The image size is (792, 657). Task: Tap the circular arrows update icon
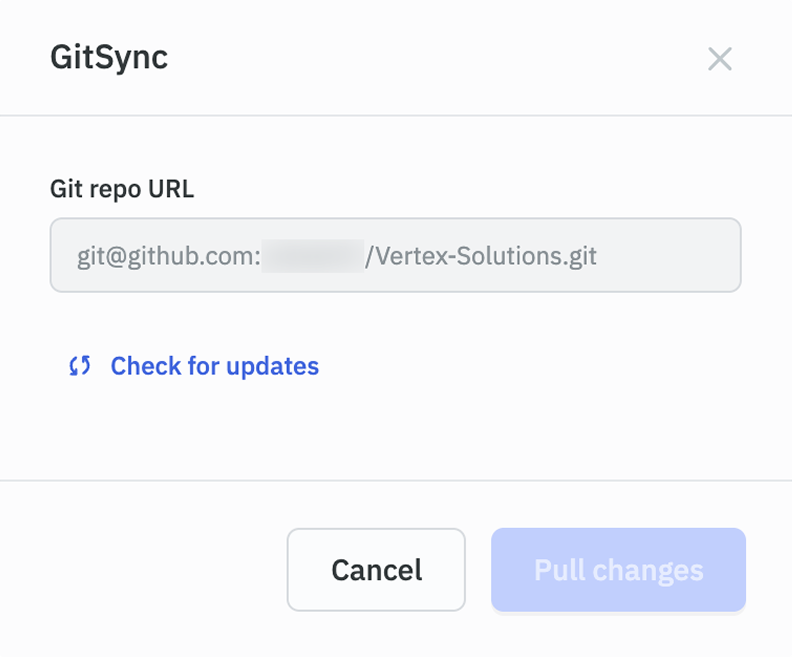pos(80,366)
